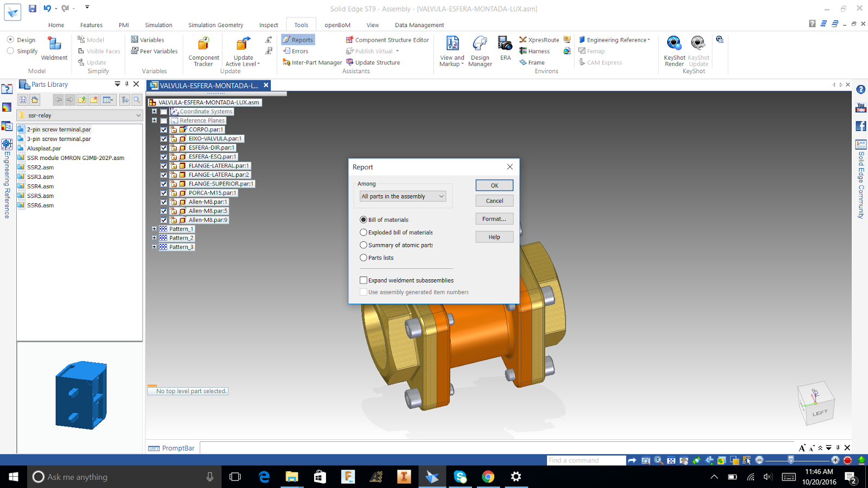The height and width of the screenshot is (488, 868).
Task: Toggle the EIXO-VALVULA.par:1 checkbox
Action: pyautogui.click(x=164, y=139)
